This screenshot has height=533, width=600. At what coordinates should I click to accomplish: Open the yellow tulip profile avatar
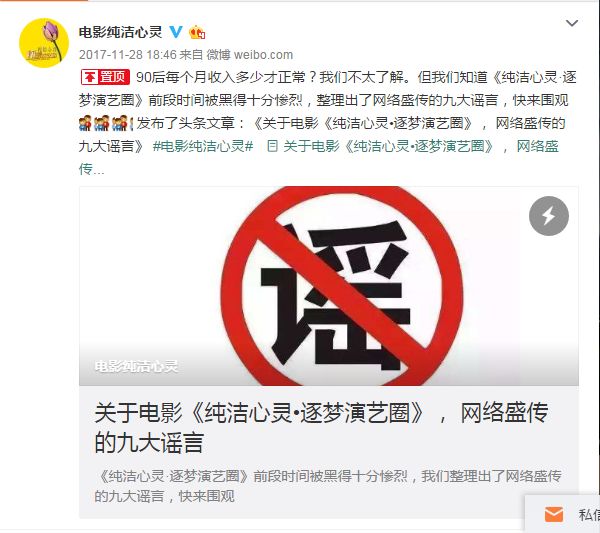point(44,43)
